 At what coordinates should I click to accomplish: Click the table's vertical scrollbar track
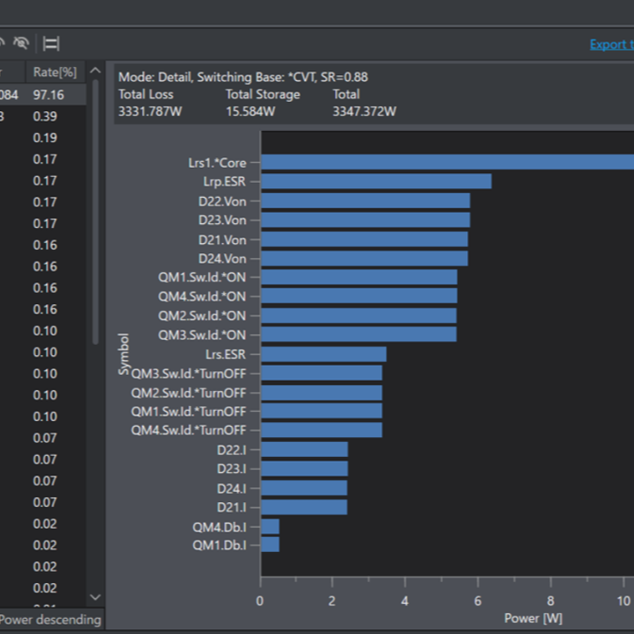pyautogui.click(x=95, y=400)
